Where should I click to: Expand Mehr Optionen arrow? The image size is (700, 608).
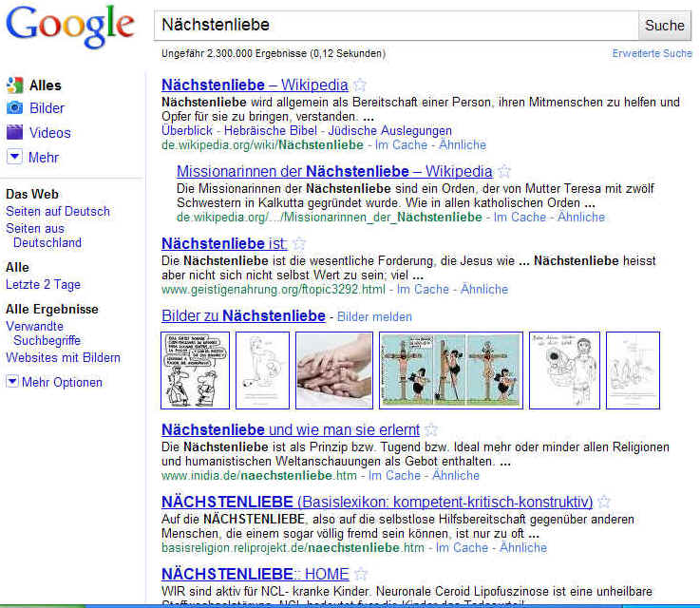pyautogui.click(x=12, y=382)
